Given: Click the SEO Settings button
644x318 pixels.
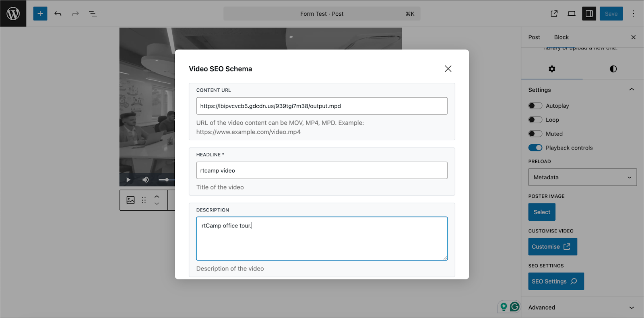Looking at the screenshot, I should 555,281.
